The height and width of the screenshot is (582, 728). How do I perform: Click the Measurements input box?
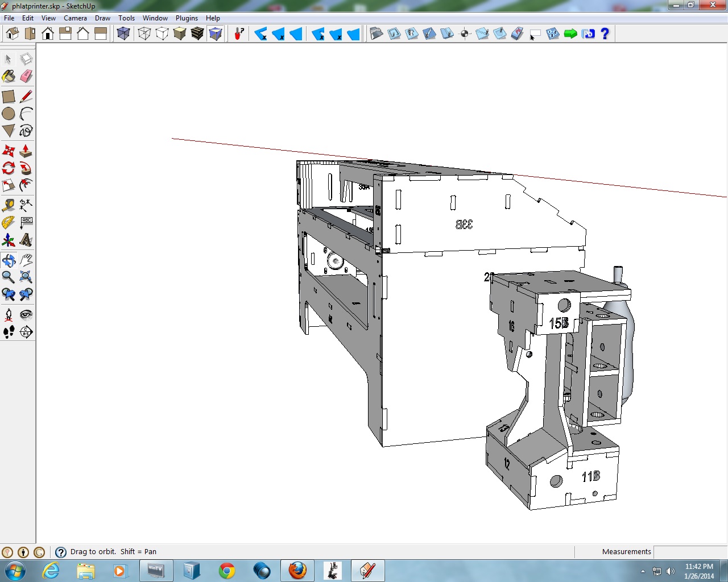pyautogui.click(x=690, y=552)
